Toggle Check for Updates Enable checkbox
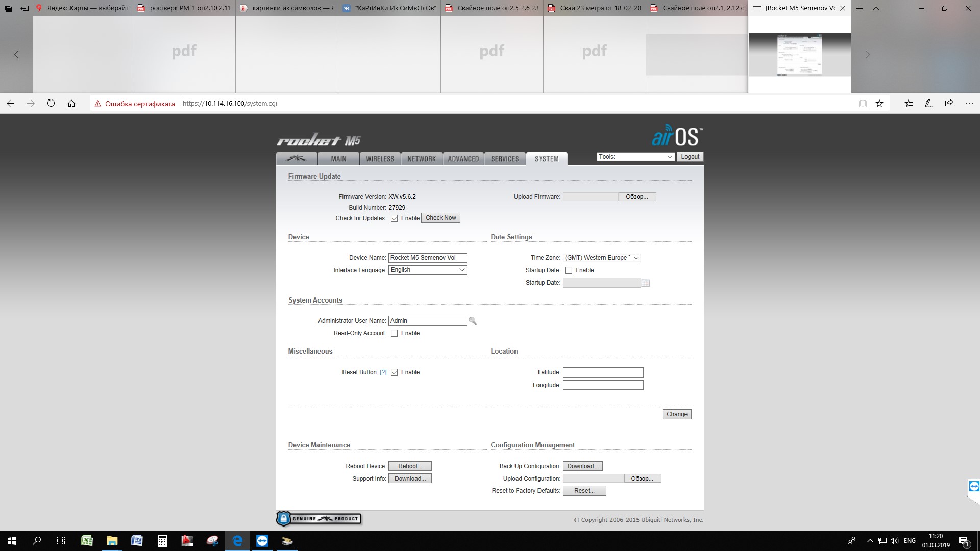 pos(394,218)
